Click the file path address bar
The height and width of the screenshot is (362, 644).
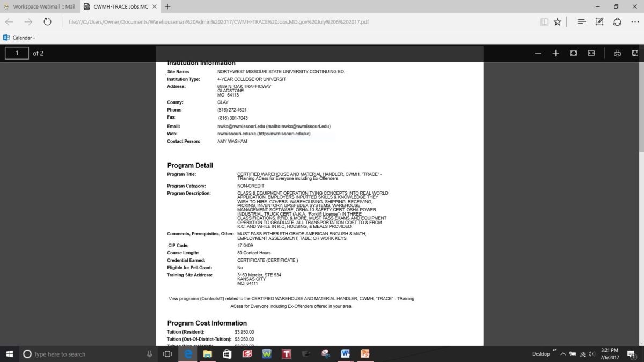[218, 22]
